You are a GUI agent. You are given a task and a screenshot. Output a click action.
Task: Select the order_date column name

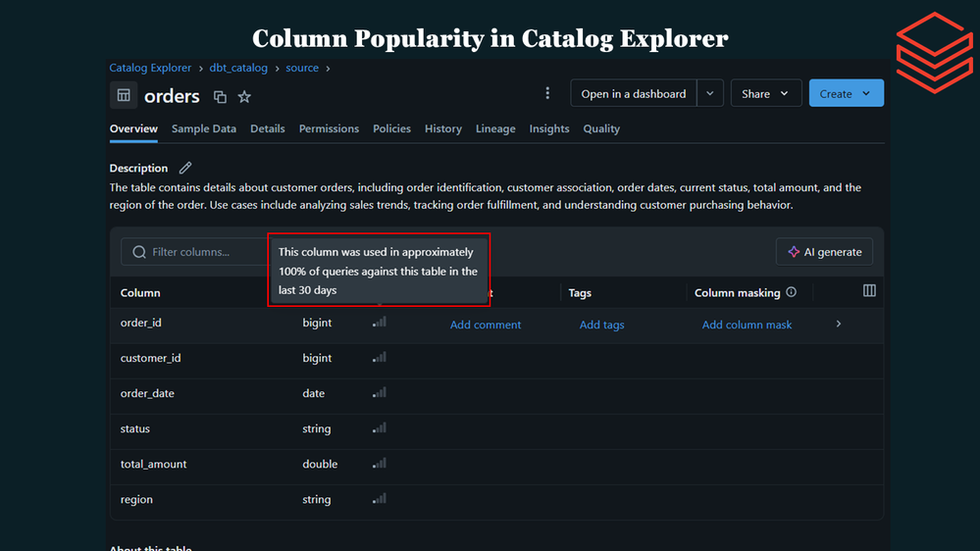(147, 393)
